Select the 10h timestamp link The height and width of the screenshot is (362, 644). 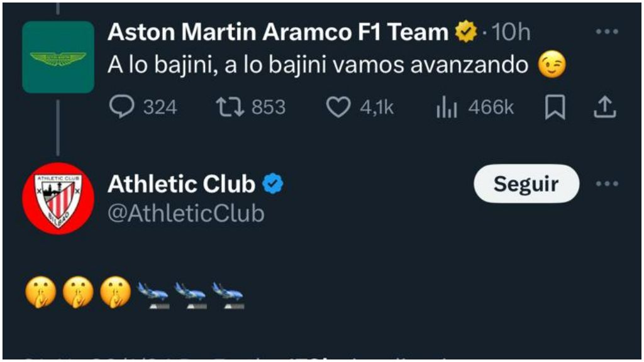tap(513, 29)
